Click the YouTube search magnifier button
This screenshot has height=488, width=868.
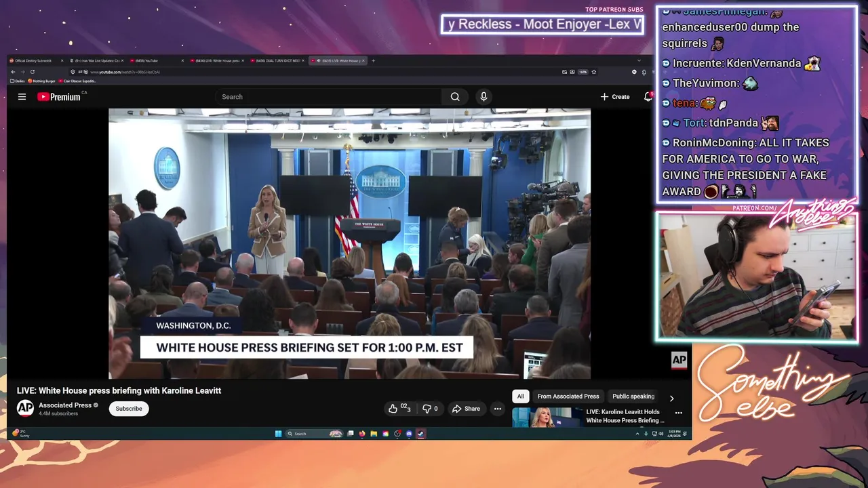click(x=455, y=97)
